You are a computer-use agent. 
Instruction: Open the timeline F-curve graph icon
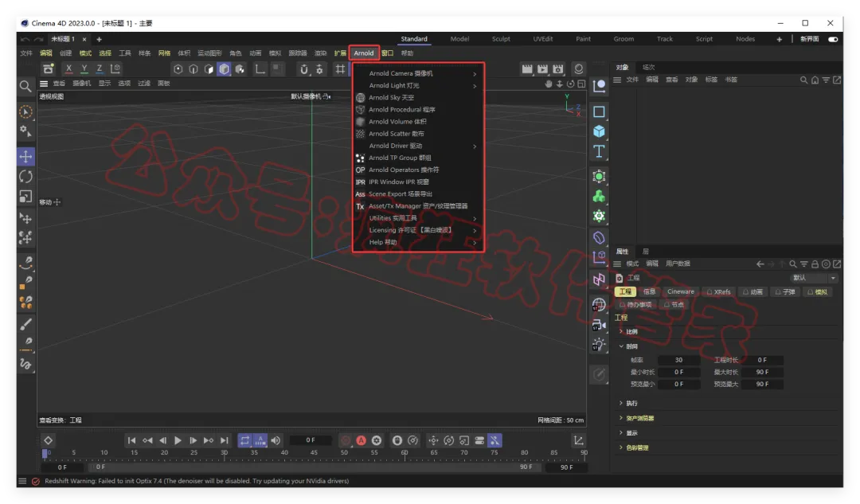pos(578,440)
